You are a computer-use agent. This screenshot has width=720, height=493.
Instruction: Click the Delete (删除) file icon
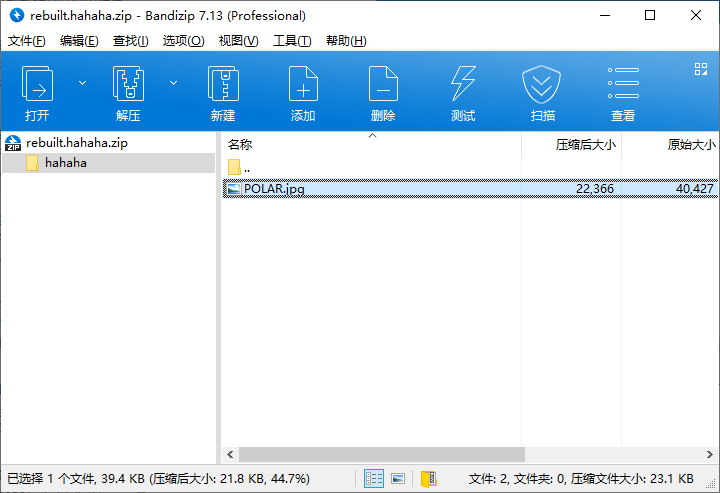point(383,84)
